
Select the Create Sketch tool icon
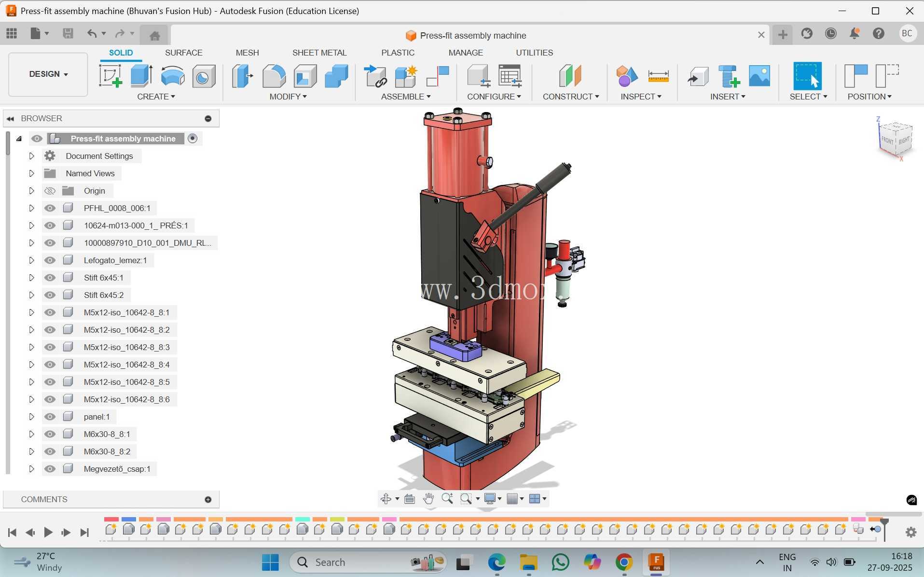click(110, 76)
